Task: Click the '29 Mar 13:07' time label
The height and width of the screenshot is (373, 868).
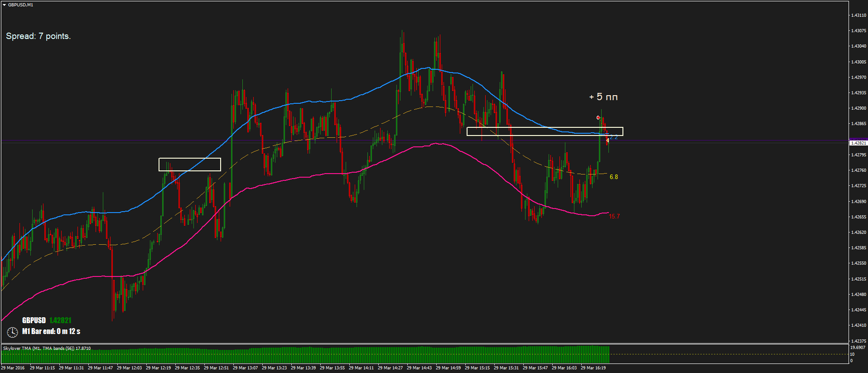Action: pos(245,368)
